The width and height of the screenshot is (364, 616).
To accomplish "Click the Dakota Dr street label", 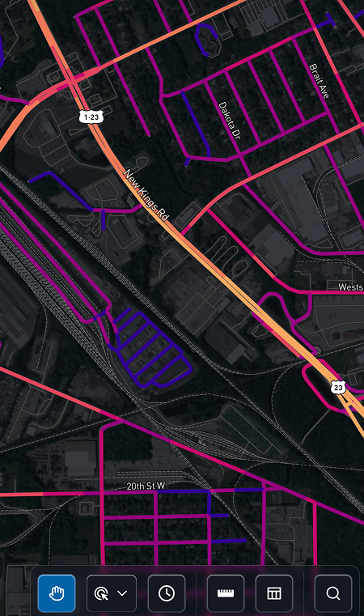I will click(229, 121).
